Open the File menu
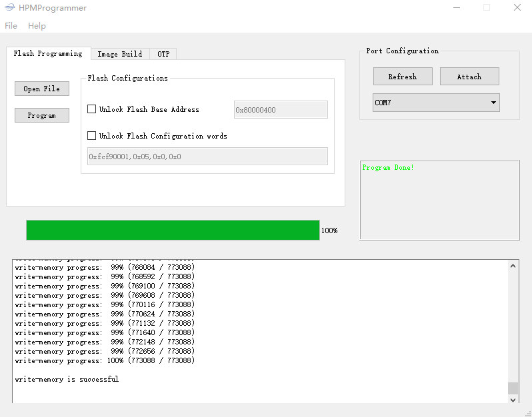 pyautogui.click(x=11, y=26)
